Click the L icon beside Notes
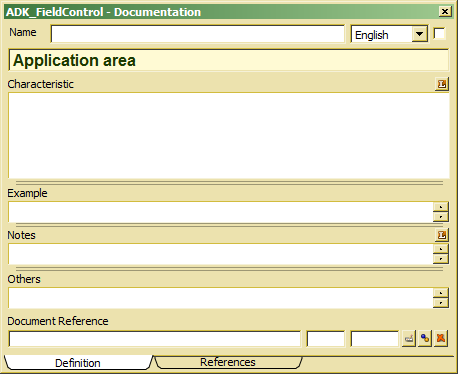The height and width of the screenshot is (374, 458). (442, 235)
